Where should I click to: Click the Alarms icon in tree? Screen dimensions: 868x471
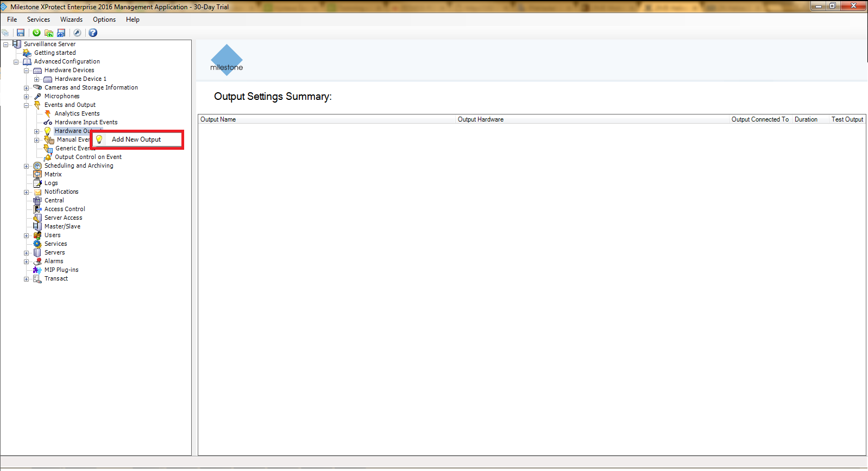click(37, 261)
